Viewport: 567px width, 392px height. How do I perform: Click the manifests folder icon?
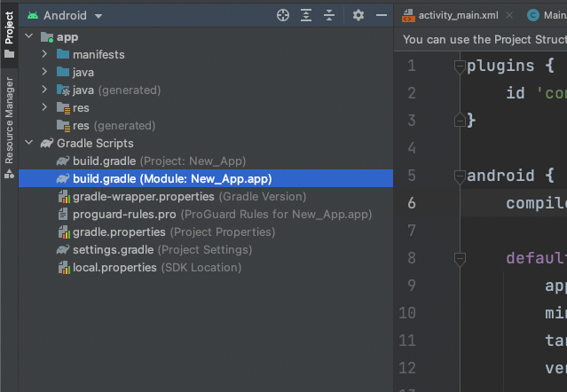(63, 54)
